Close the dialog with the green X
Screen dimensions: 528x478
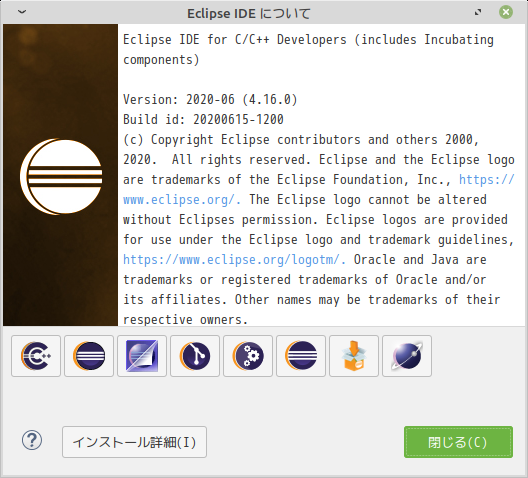[506, 12]
